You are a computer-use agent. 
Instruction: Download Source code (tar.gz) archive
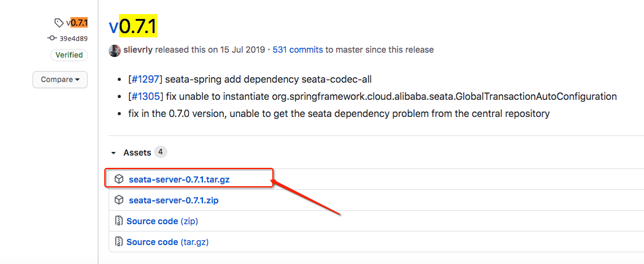167,242
